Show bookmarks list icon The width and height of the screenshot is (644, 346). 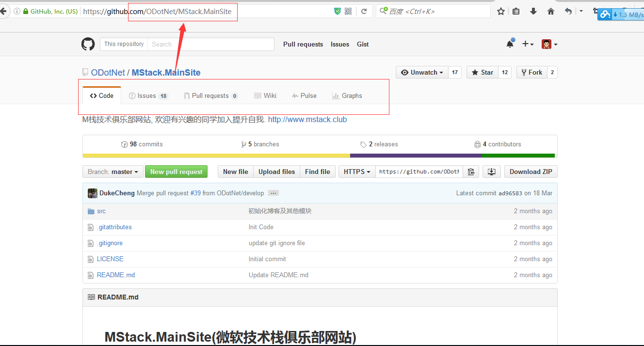point(516,11)
